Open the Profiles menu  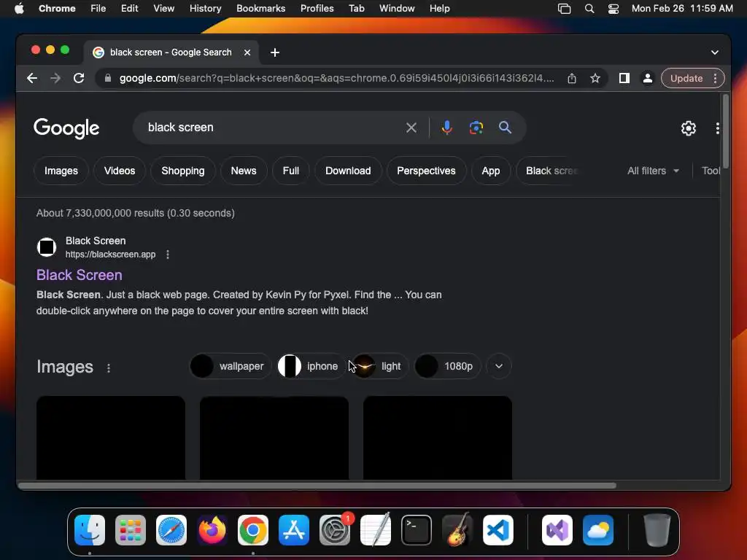[317, 8]
